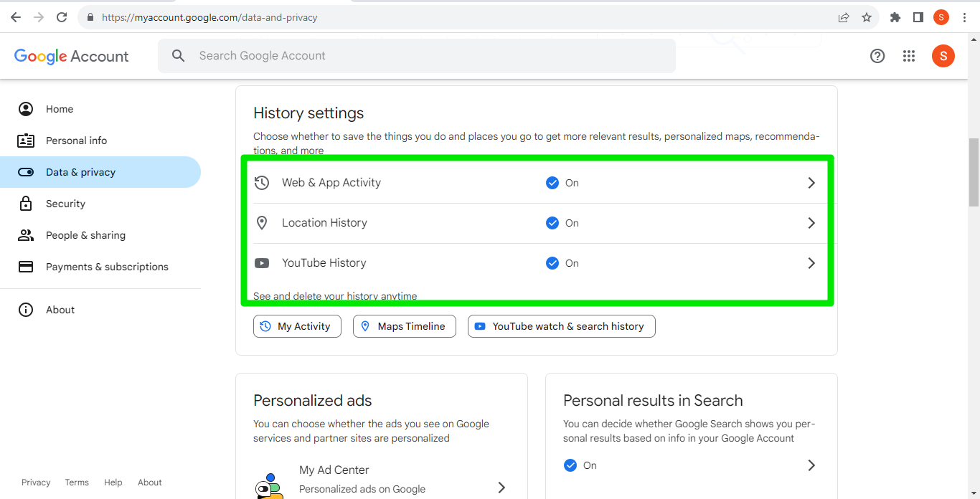Expand Web & App Activity chevron
This screenshot has width=980, height=499.
(x=811, y=183)
